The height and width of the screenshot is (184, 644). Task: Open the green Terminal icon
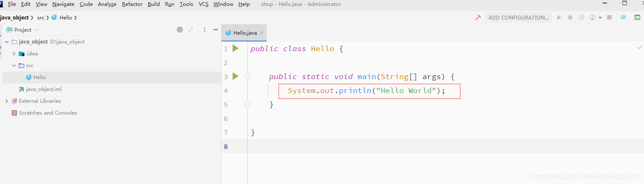637,17
